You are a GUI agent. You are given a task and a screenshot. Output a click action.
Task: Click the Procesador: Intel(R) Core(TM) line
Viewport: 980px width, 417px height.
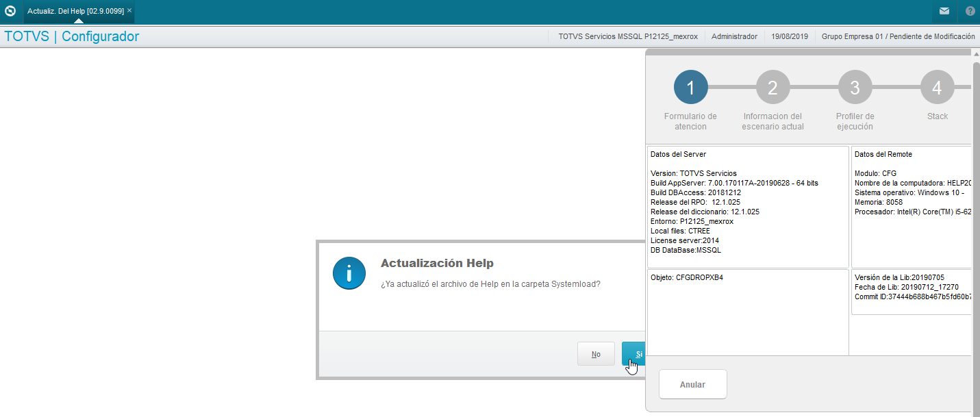(x=913, y=212)
